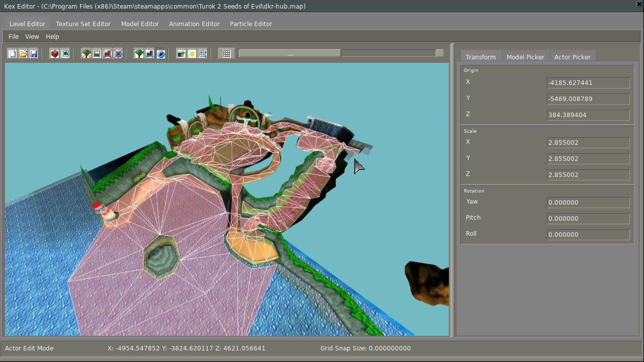644x362 pixels.
Task: Click the sun lighting icon
Action: 192,54
